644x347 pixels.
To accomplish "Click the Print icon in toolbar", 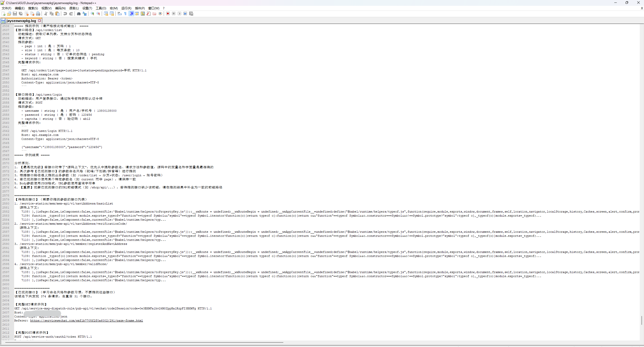I will pos(38,14).
